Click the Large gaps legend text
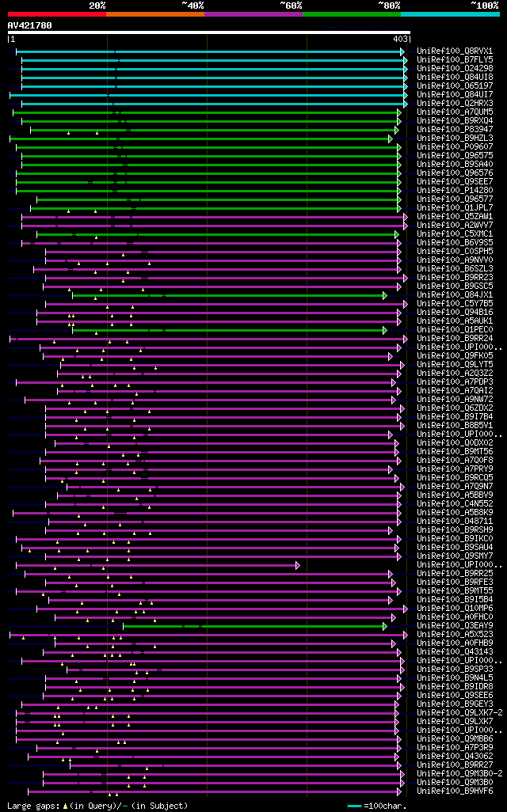 point(97,806)
